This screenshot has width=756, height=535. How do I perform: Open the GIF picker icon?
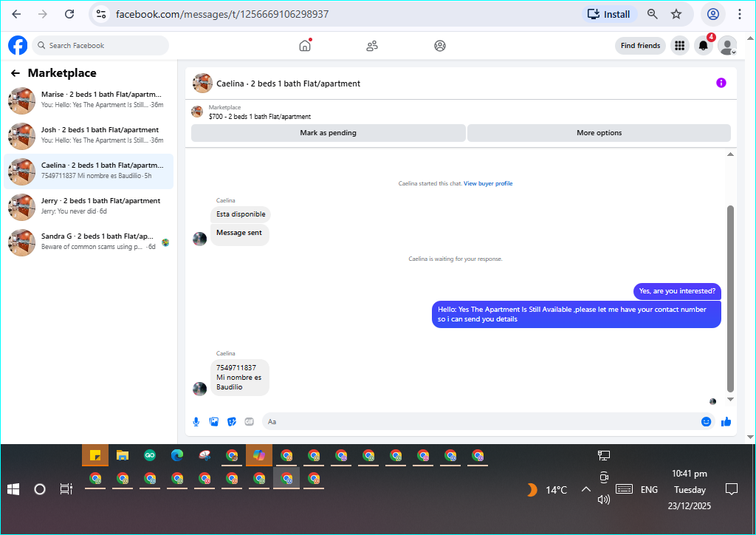click(250, 422)
